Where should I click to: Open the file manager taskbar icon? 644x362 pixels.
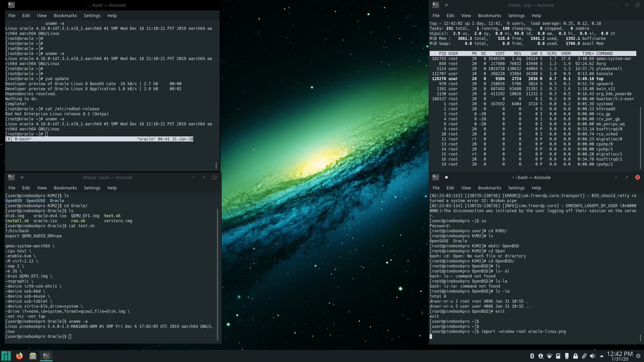(x=33, y=356)
